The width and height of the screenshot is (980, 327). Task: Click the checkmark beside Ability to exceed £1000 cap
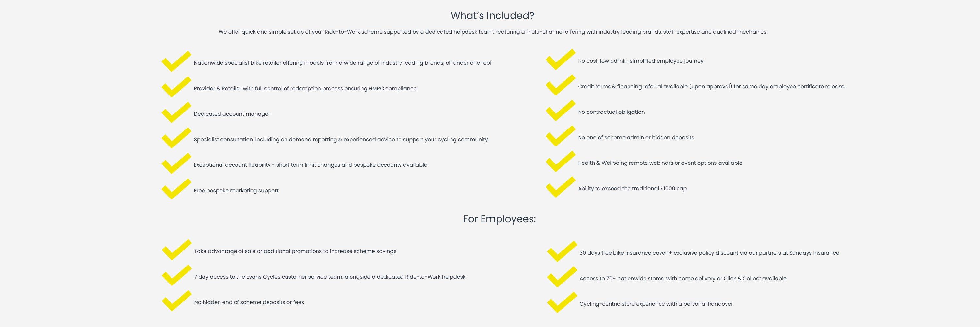coord(560,187)
